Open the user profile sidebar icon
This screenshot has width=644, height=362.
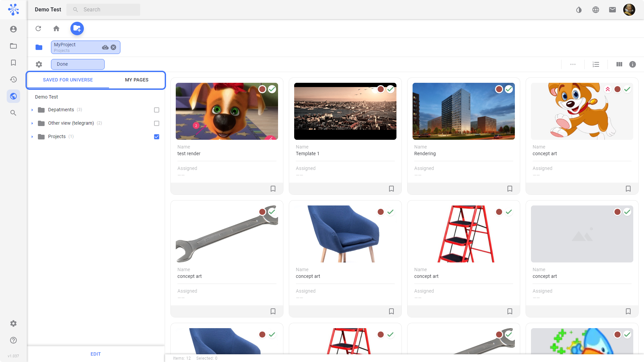click(13, 29)
